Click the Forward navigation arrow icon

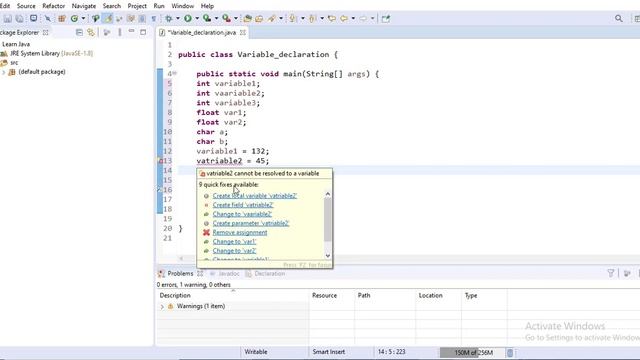363,18
